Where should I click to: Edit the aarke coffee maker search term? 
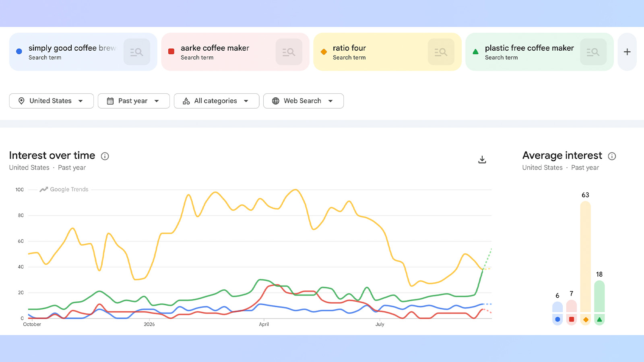(215, 48)
